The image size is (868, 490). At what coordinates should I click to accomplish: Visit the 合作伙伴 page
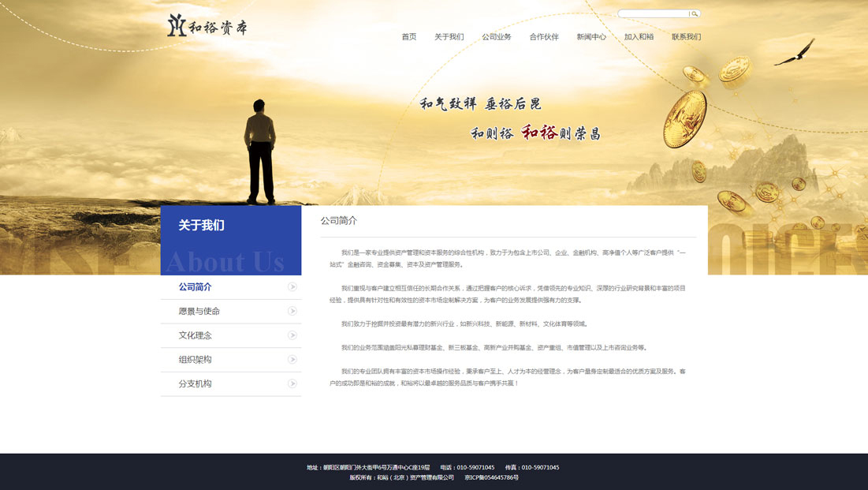545,36
